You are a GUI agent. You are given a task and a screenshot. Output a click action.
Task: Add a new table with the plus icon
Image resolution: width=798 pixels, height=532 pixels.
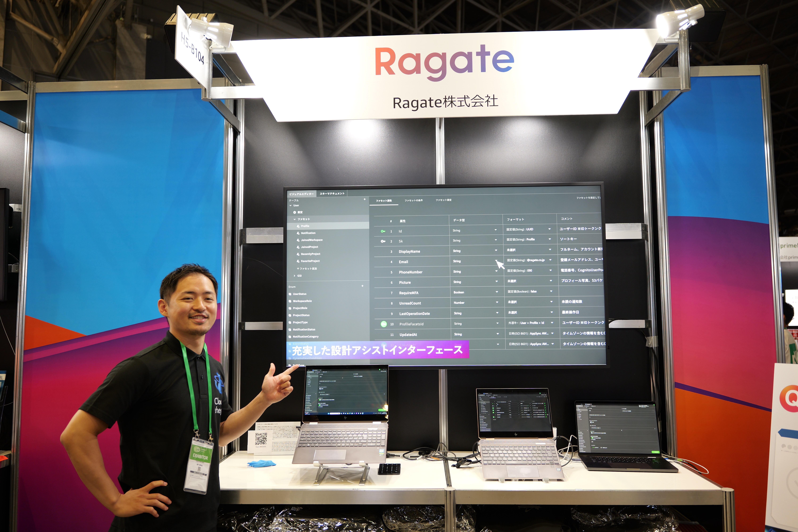pos(365,199)
